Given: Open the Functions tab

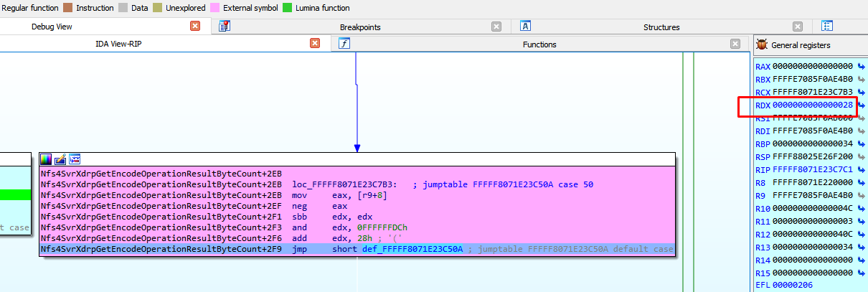Looking at the screenshot, I should (x=539, y=44).
